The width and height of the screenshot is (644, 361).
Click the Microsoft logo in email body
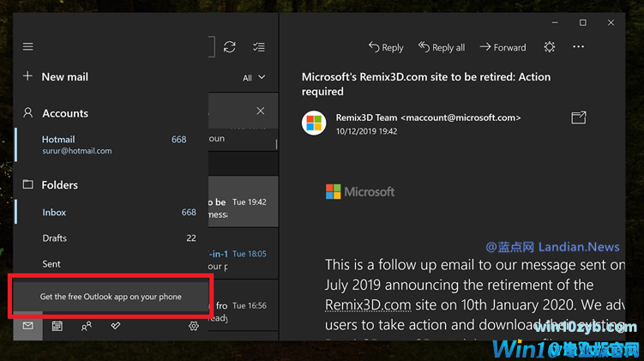pos(360,192)
